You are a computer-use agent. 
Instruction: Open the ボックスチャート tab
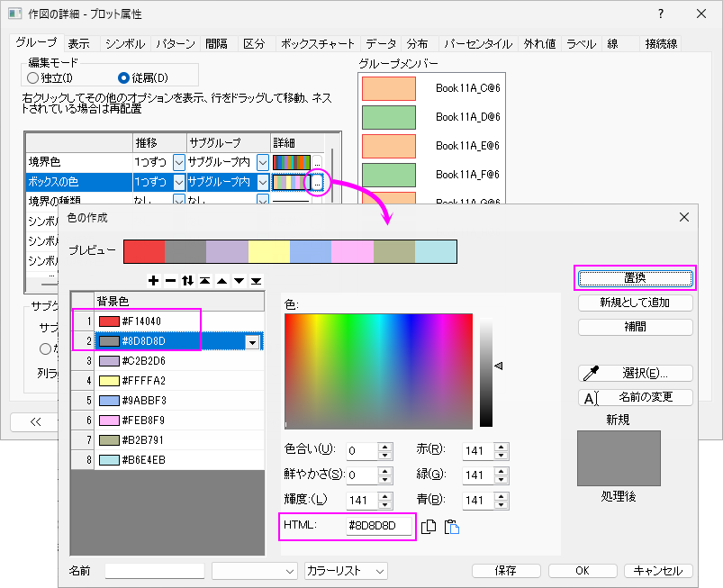click(318, 44)
